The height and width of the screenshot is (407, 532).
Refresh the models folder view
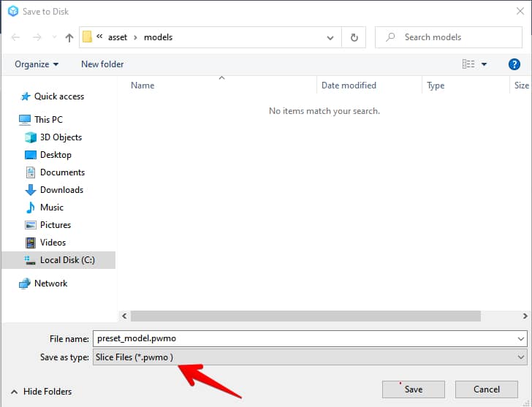point(354,37)
